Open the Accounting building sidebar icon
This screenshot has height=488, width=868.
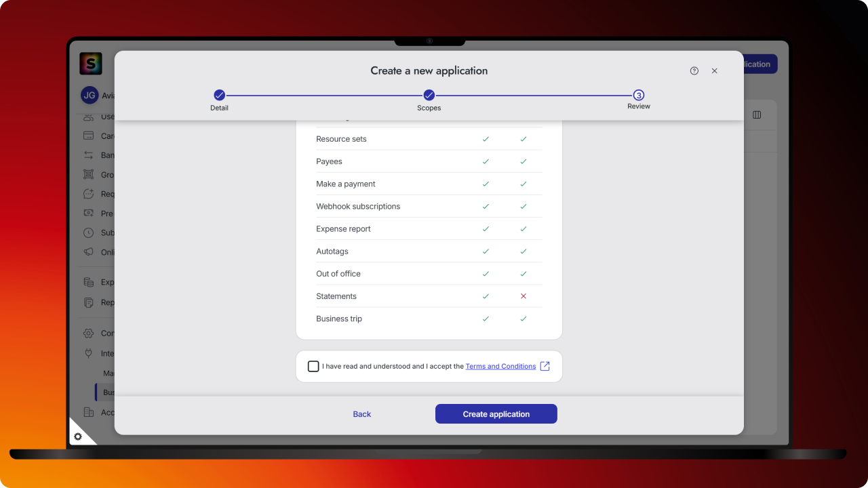pos(88,412)
